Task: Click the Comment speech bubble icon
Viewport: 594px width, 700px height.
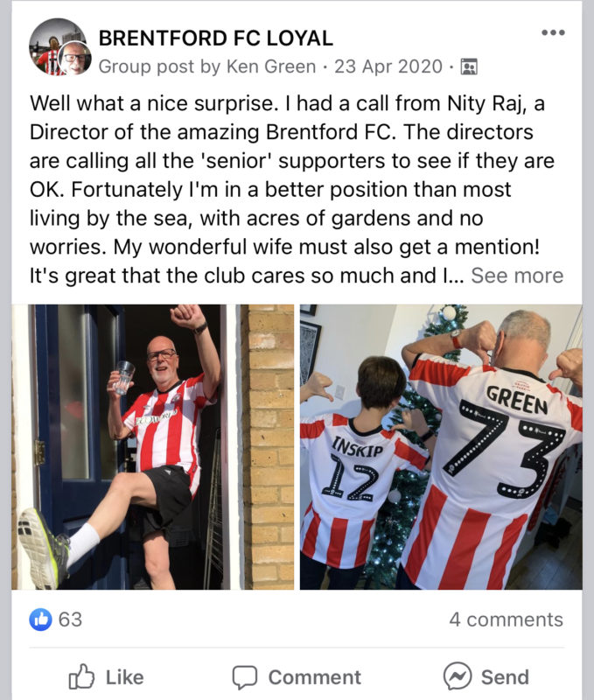Action: coord(245,677)
